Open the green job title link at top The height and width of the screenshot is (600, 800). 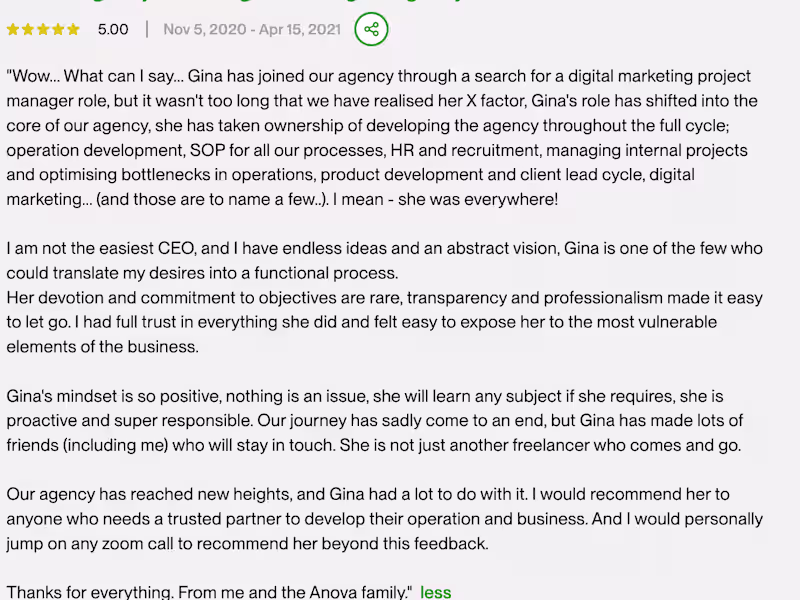pos(250,3)
